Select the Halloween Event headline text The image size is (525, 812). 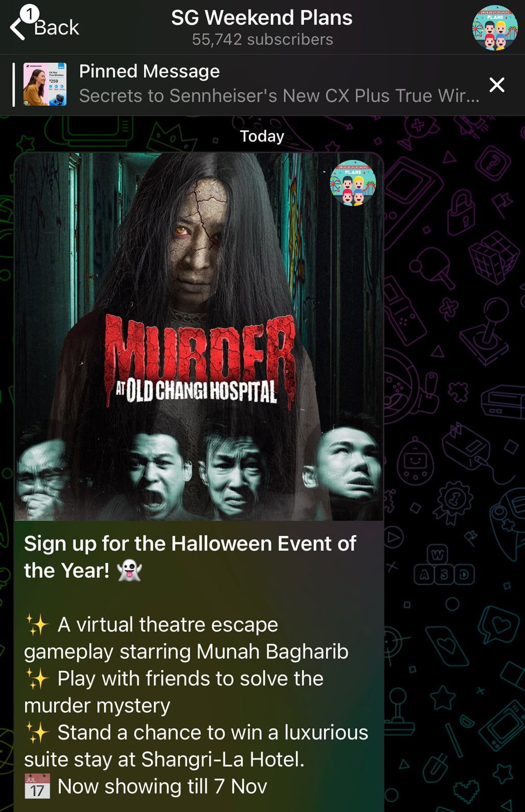click(190, 557)
